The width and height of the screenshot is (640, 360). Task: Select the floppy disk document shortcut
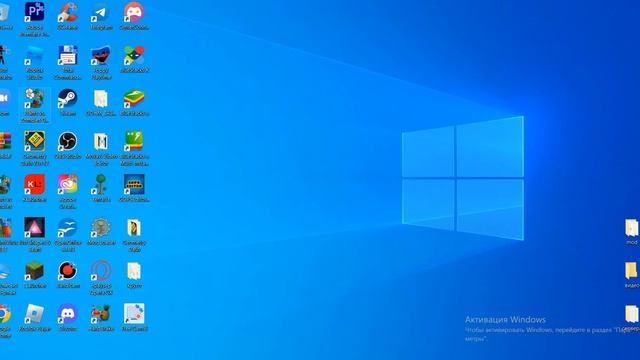tap(68, 56)
